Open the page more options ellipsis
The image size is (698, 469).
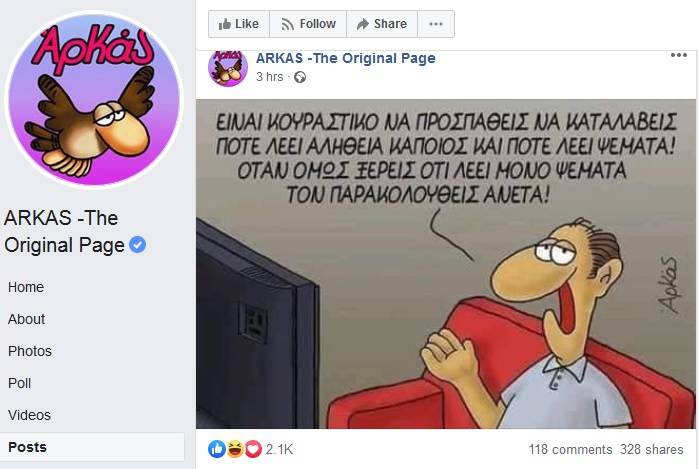point(436,24)
